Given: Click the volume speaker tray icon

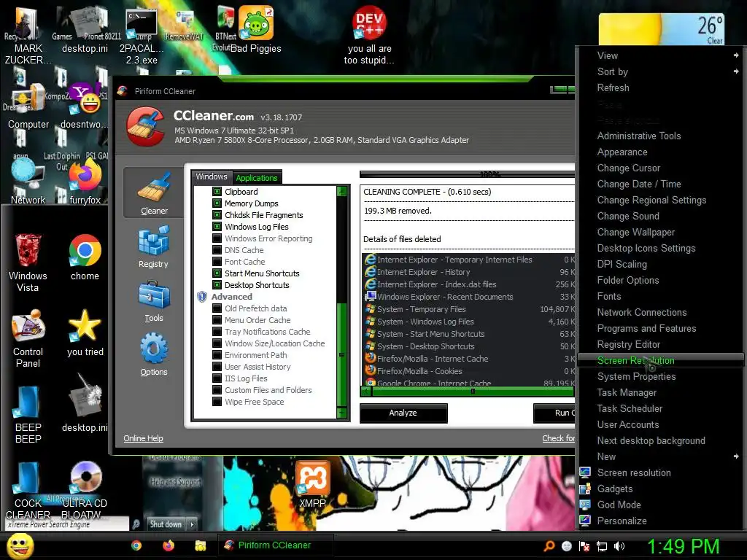Looking at the screenshot, I should [x=619, y=546].
